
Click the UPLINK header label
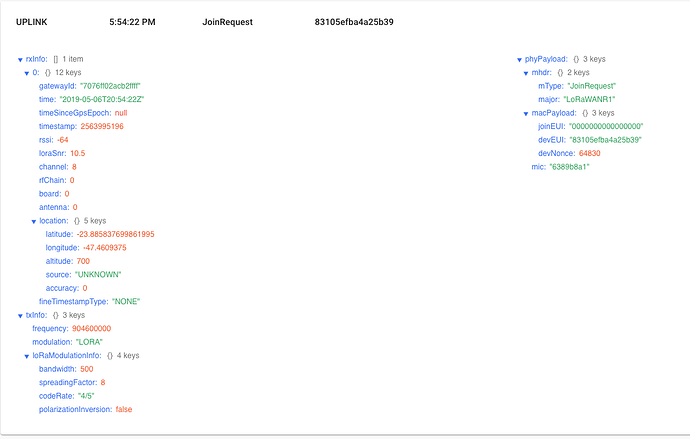pos(32,22)
